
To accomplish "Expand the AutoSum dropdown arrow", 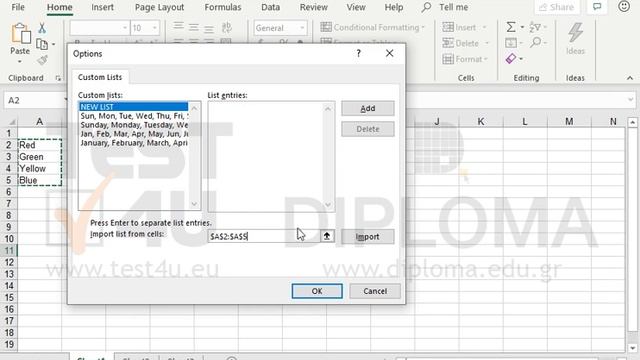I will click(522, 28).
